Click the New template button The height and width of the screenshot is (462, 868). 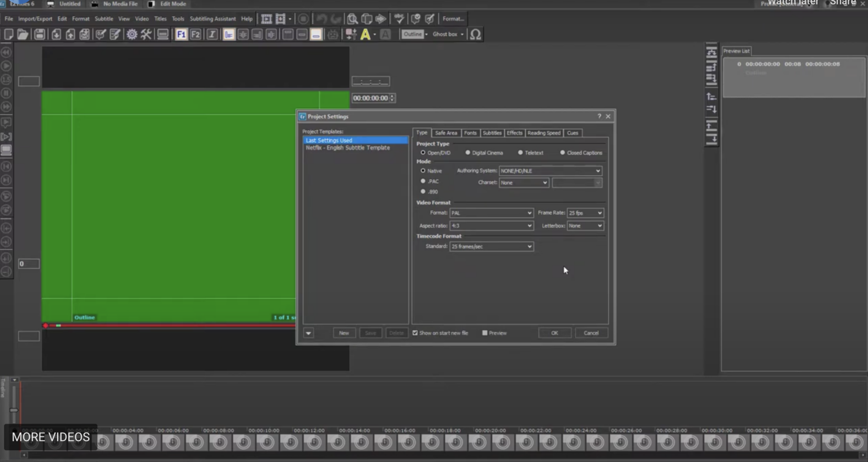pyautogui.click(x=344, y=333)
